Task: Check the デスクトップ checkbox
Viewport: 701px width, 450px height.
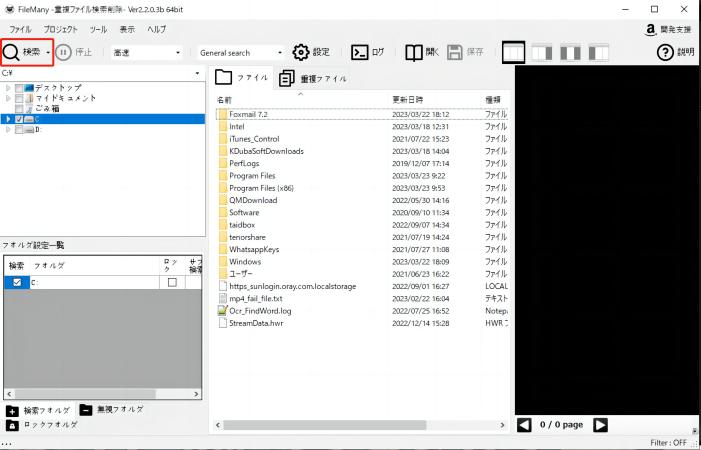Action: coord(19,88)
